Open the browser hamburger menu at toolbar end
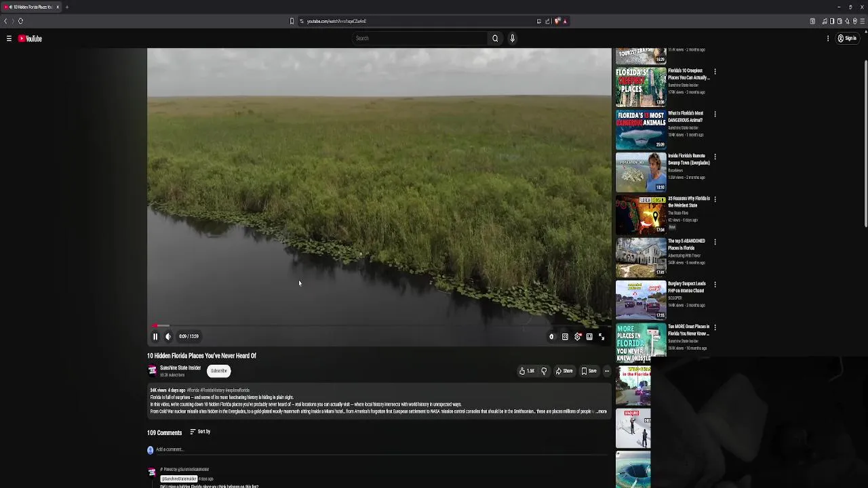Image resolution: width=868 pixels, height=488 pixels. click(862, 21)
